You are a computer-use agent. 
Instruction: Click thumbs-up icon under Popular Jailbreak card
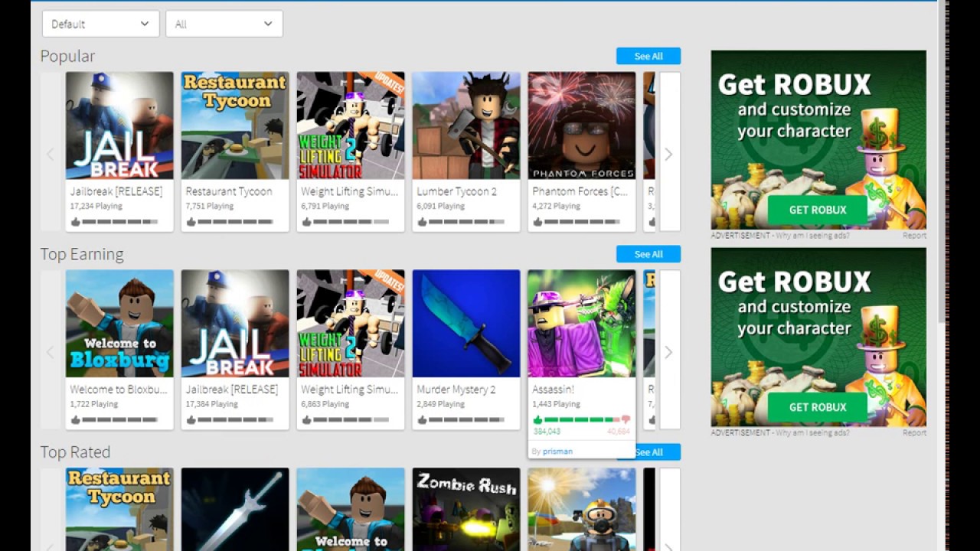click(76, 222)
